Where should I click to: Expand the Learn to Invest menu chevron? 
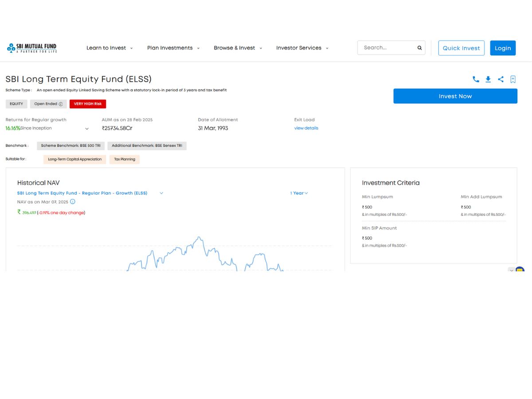click(132, 48)
